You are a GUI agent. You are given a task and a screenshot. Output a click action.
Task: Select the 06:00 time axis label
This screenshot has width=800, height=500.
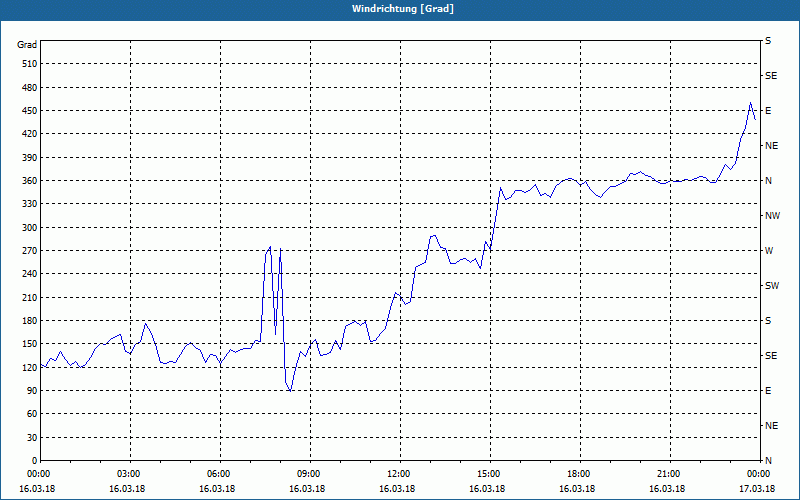pyautogui.click(x=220, y=474)
